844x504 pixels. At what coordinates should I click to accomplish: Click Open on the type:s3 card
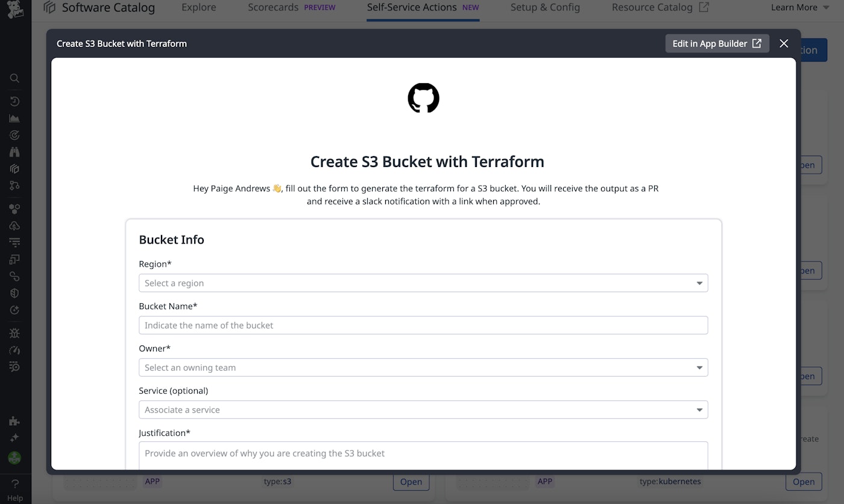pyautogui.click(x=411, y=482)
